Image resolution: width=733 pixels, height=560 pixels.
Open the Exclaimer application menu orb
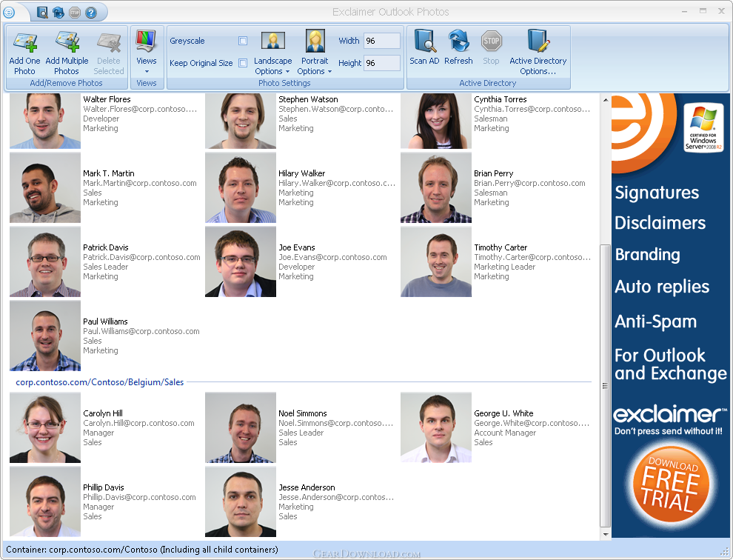[x=9, y=12]
